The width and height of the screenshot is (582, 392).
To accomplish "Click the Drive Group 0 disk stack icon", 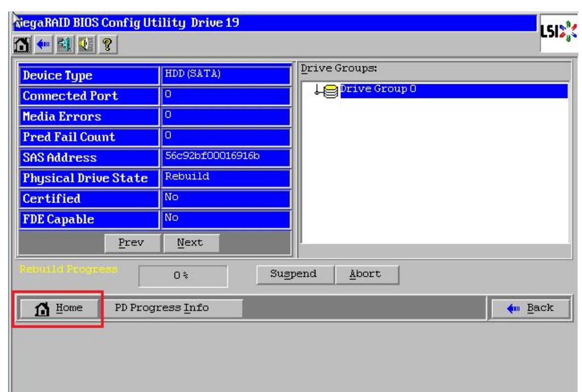I will pos(330,91).
